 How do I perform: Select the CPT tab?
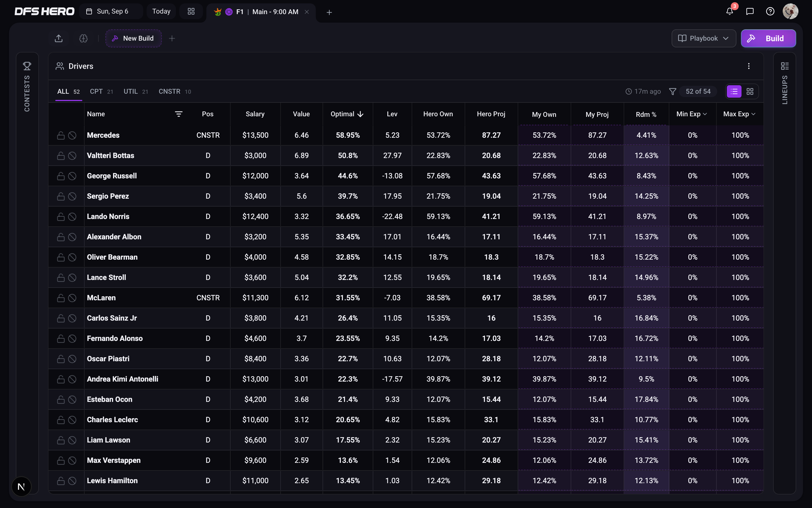(x=101, y=91)
